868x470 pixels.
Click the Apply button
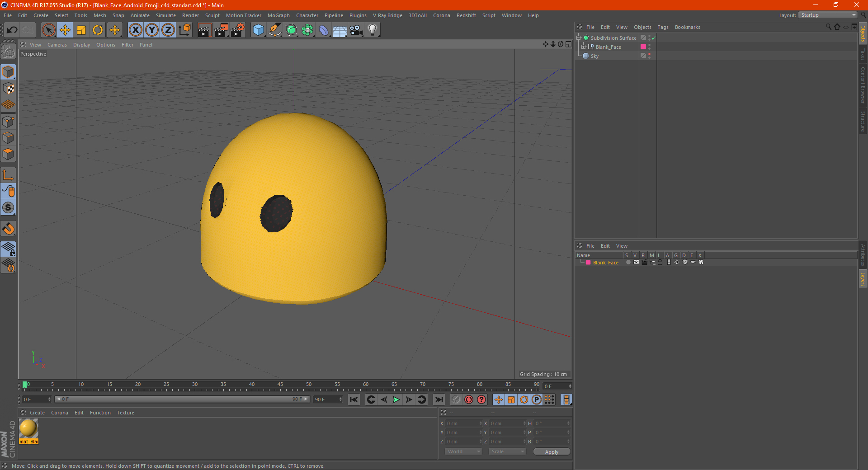552,451
